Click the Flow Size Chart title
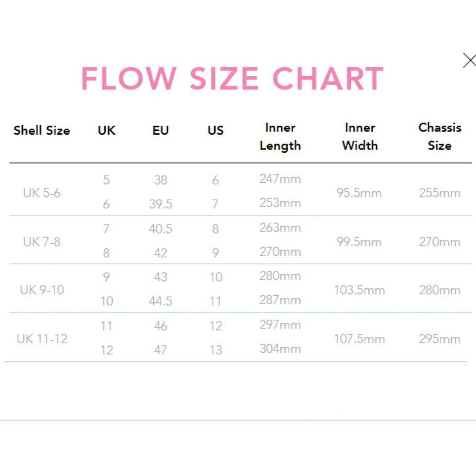 tap(232, 79)
